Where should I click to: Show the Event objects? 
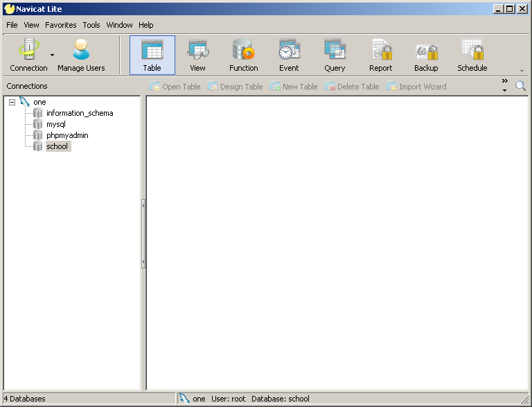(289, 55)
